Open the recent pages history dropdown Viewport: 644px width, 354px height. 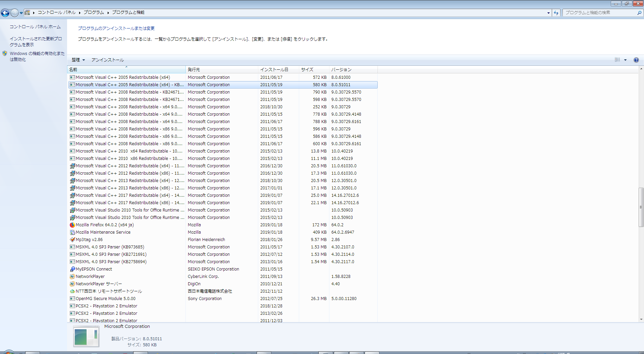(x=21, y=13)
